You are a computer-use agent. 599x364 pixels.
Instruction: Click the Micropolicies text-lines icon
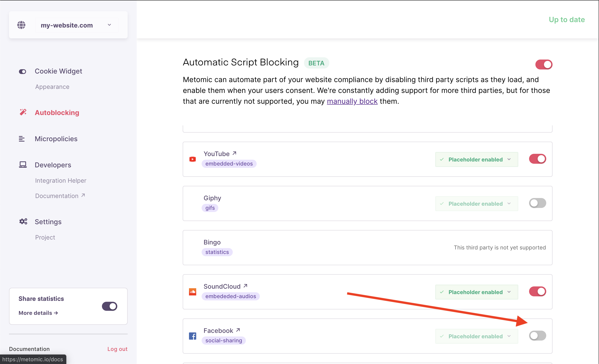click(22, 139)
